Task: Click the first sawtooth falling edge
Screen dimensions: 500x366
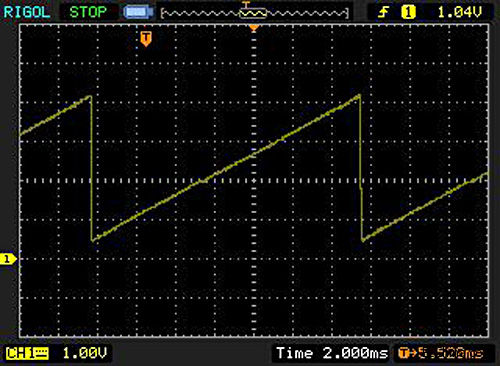Action: (x=91, y=168)
